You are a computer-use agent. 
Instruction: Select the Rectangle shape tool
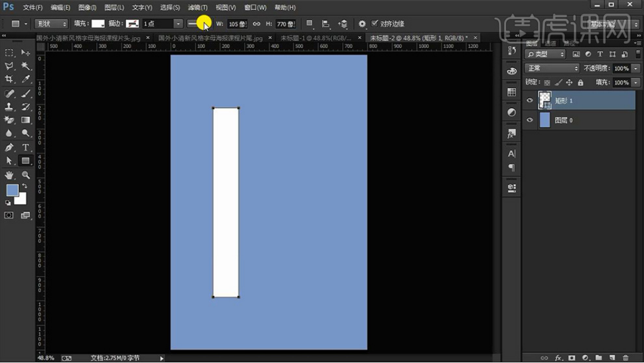26,160
